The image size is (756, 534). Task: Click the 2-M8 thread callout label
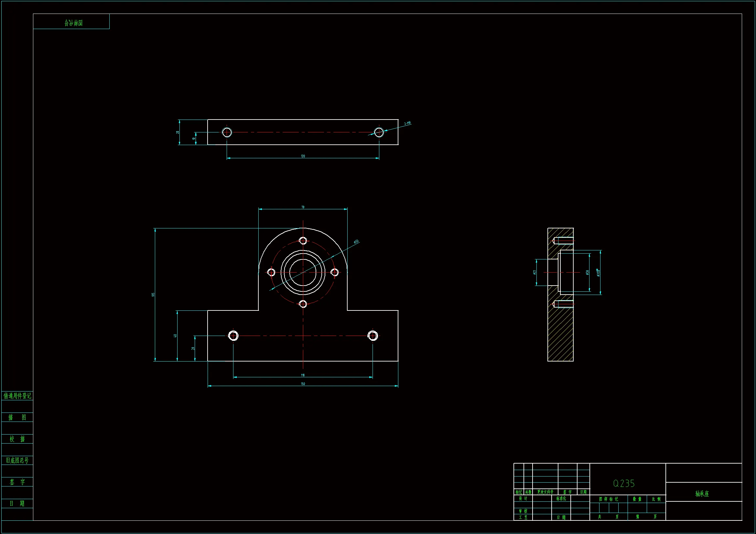(407, 123)
